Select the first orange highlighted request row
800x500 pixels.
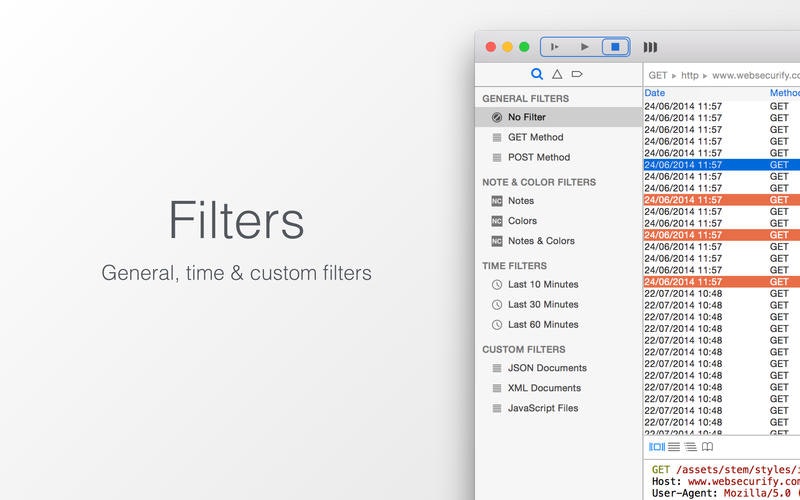coord(721,200)
